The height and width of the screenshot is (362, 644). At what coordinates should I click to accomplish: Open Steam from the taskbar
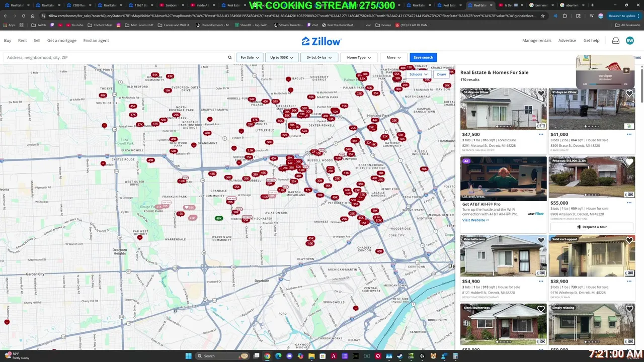(x=400, y=356)
